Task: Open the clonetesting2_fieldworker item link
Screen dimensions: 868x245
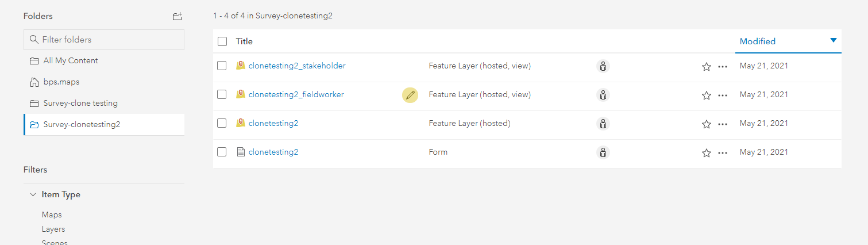Action: (296, 95)
